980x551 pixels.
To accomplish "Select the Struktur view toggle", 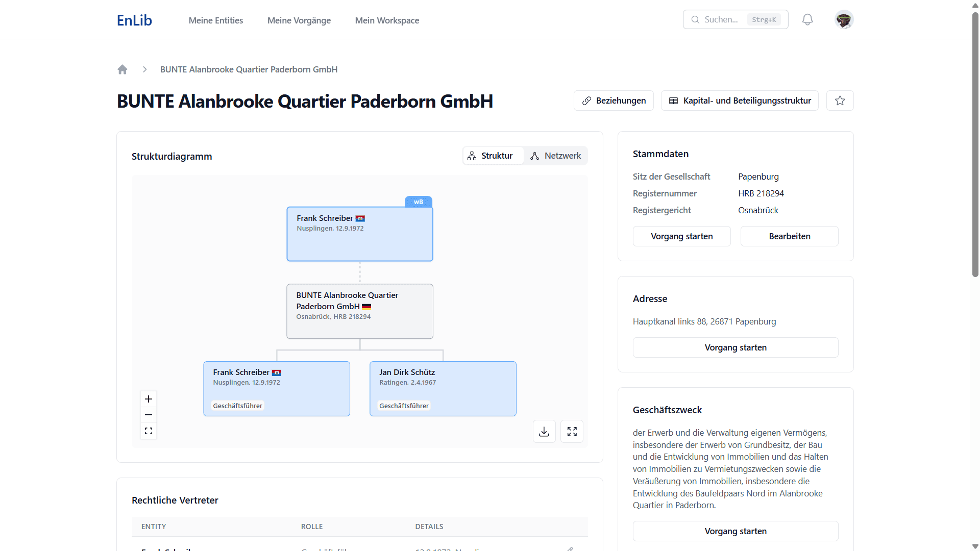I will (490, 156).
